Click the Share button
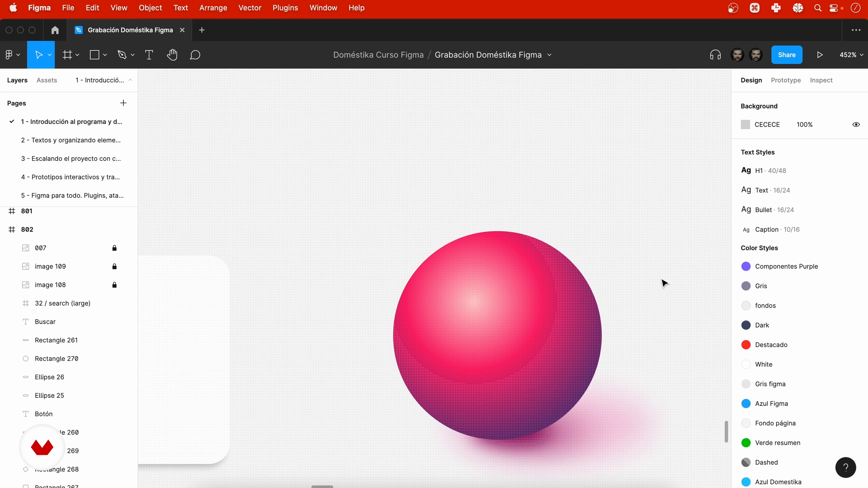 point(787,54)
